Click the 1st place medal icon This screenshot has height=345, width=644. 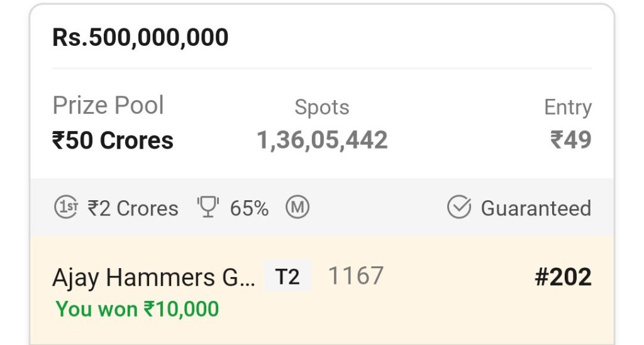(x=65, y=208)
